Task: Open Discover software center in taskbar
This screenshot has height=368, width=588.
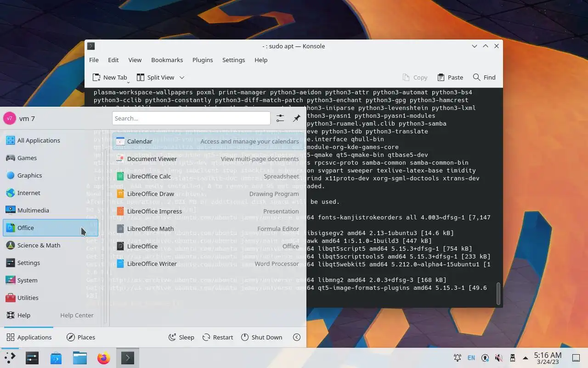Action: click(x=56, y=358)
